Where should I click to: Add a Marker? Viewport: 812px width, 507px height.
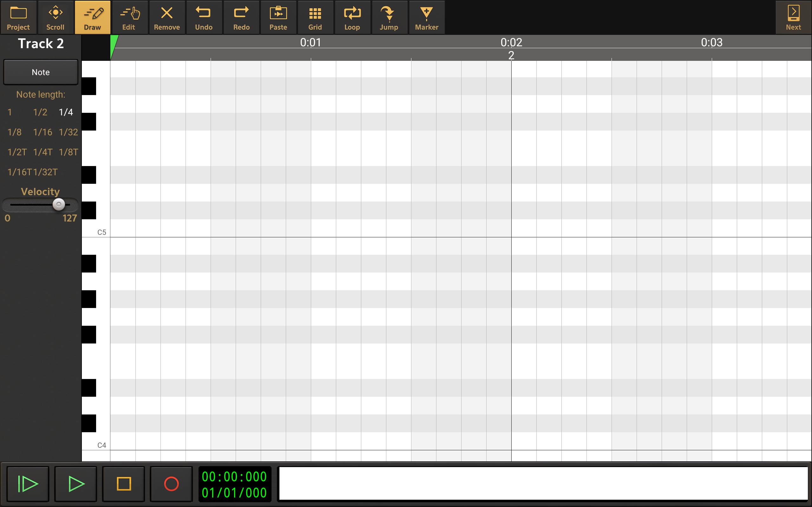point(427,17)
